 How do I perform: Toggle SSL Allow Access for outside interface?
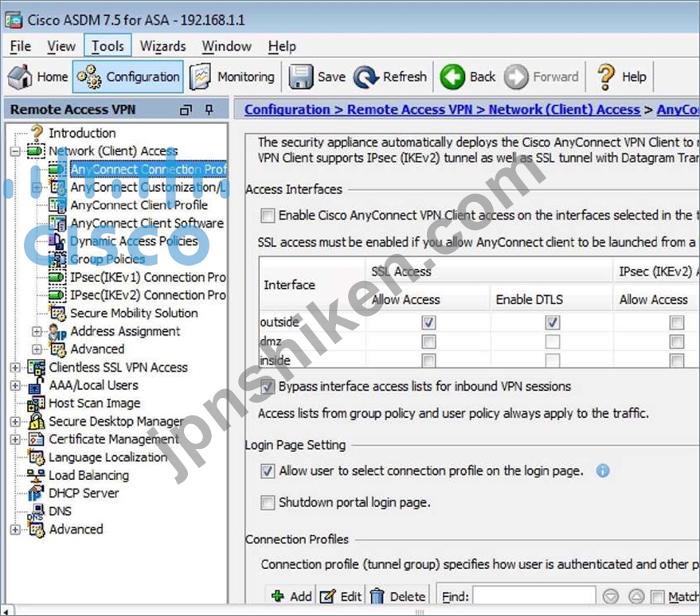point(428,322)
